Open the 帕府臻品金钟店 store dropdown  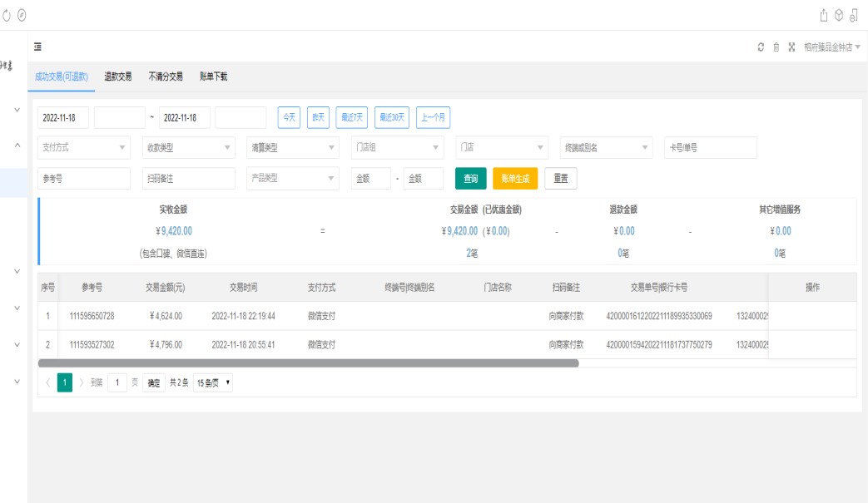tap(831, 47)
